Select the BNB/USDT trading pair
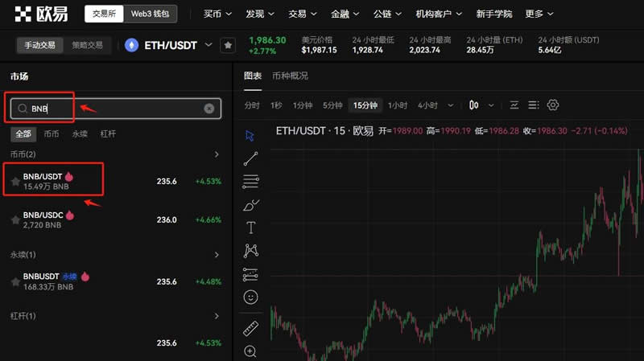The image size is (644, 361). [x=115, y=181]
